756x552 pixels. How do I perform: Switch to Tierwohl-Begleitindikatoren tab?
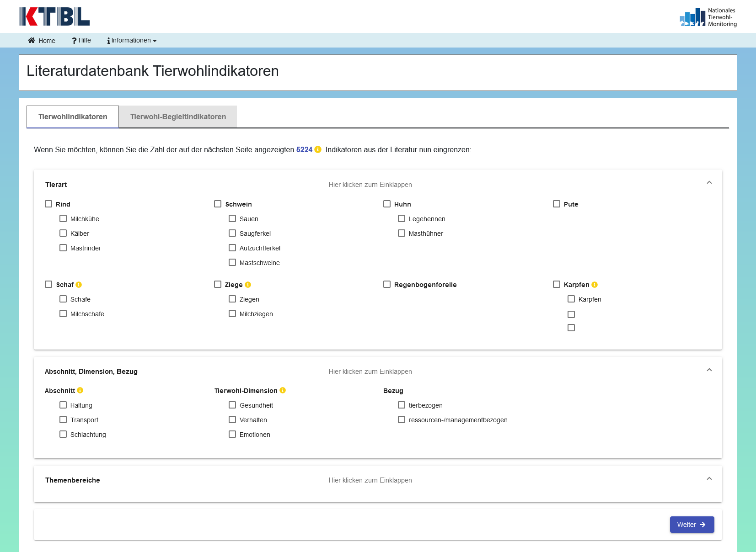[178, 117]
